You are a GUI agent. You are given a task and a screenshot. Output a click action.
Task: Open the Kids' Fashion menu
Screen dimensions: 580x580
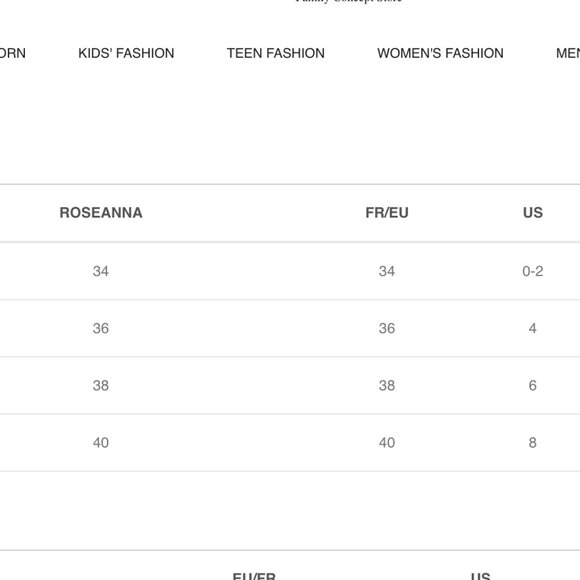point(126,53)
